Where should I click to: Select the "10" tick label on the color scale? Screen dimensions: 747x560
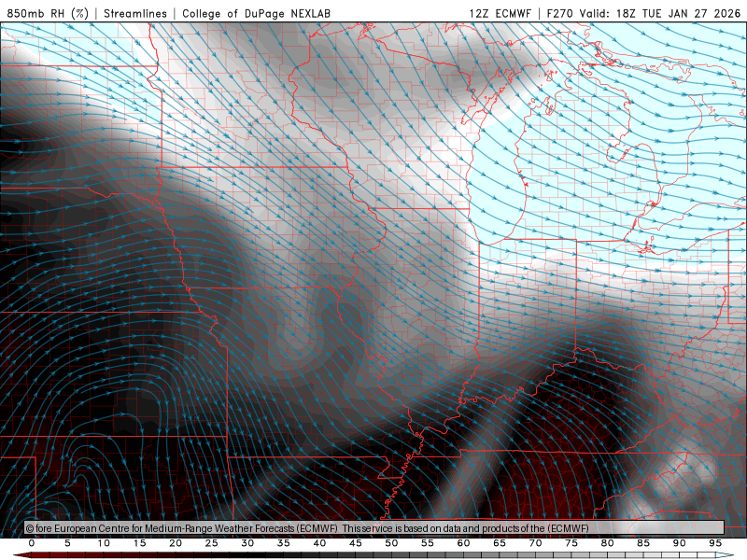(104, 543)
